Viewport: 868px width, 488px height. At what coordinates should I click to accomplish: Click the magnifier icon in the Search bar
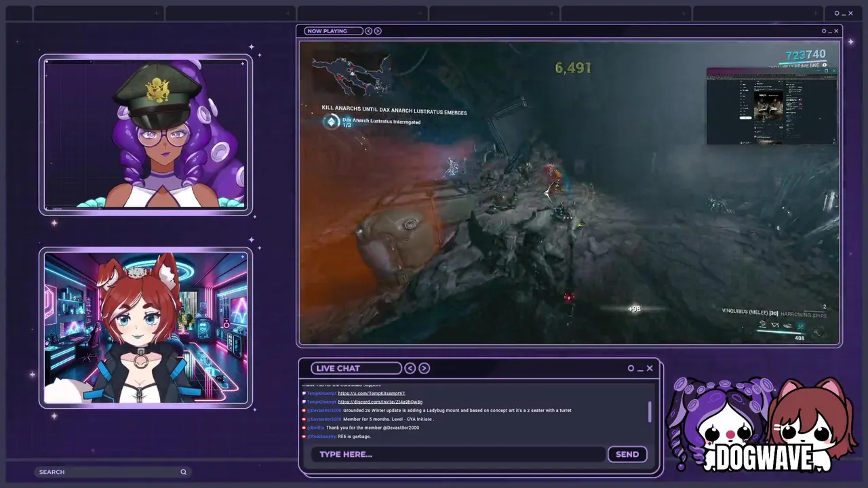(x=183, y=472)
